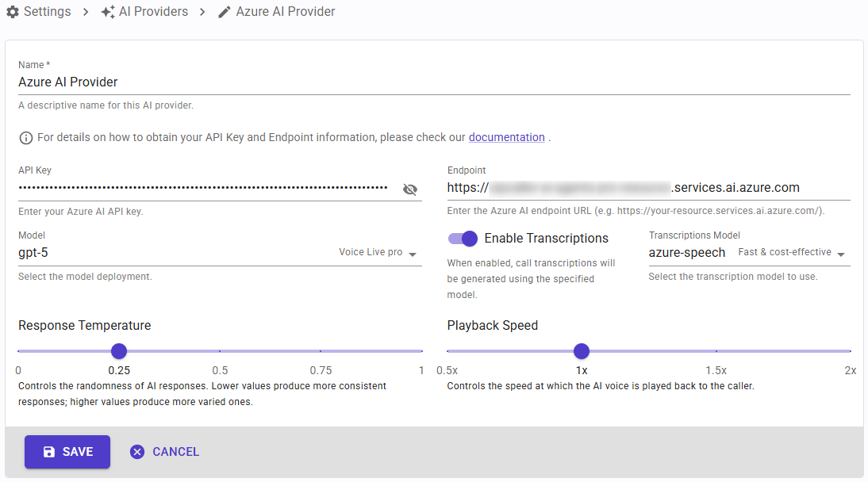Viewport: 868px width, 482px height.
Task: Set Response Temperature slider to 0.75
Action: tap(321, 351)
